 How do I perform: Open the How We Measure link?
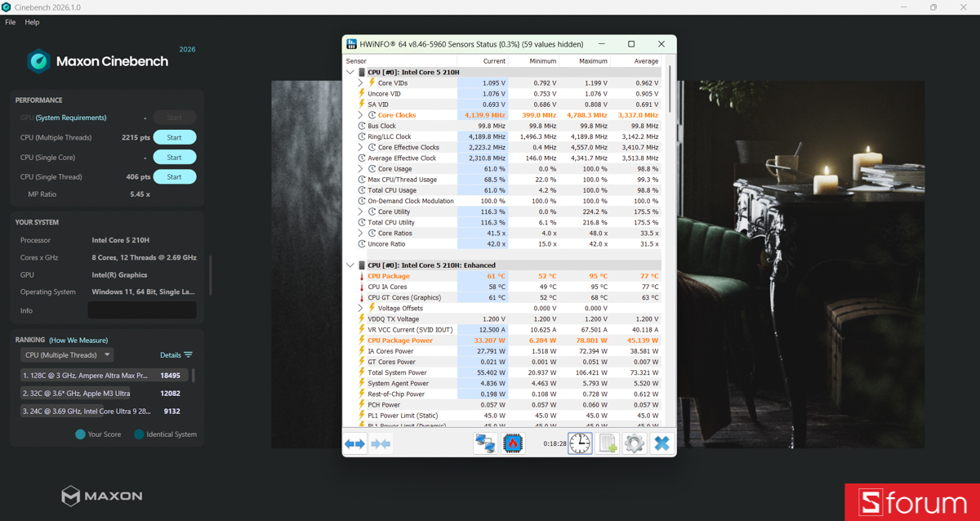(x=78, y=340)
